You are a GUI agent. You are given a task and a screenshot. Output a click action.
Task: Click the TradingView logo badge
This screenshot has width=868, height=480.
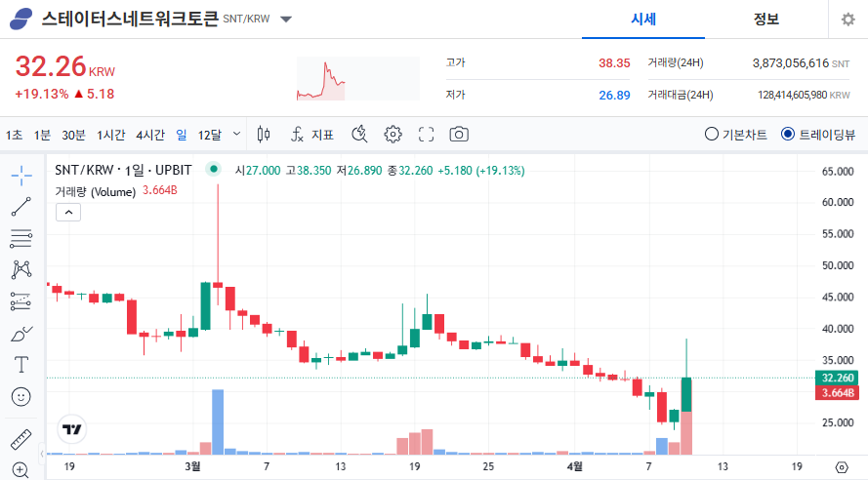(x=72, y=429)
